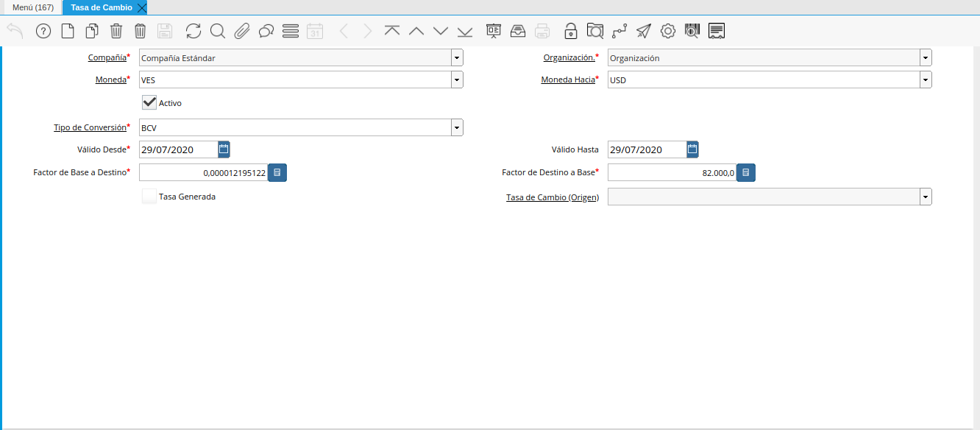Select the Tasa de Cambio tab

[102, 7]
